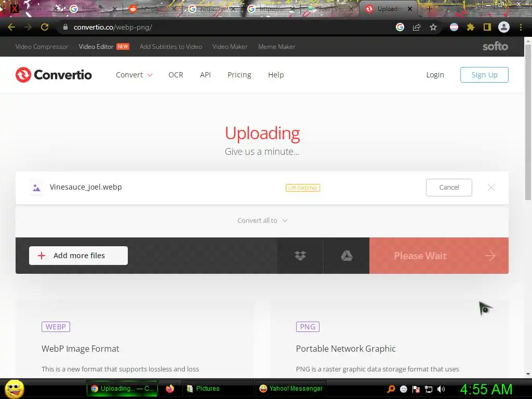Click the Portable Network Graphic heading
The width and height of the screenshot is (532, 399).
pos(345,349)
